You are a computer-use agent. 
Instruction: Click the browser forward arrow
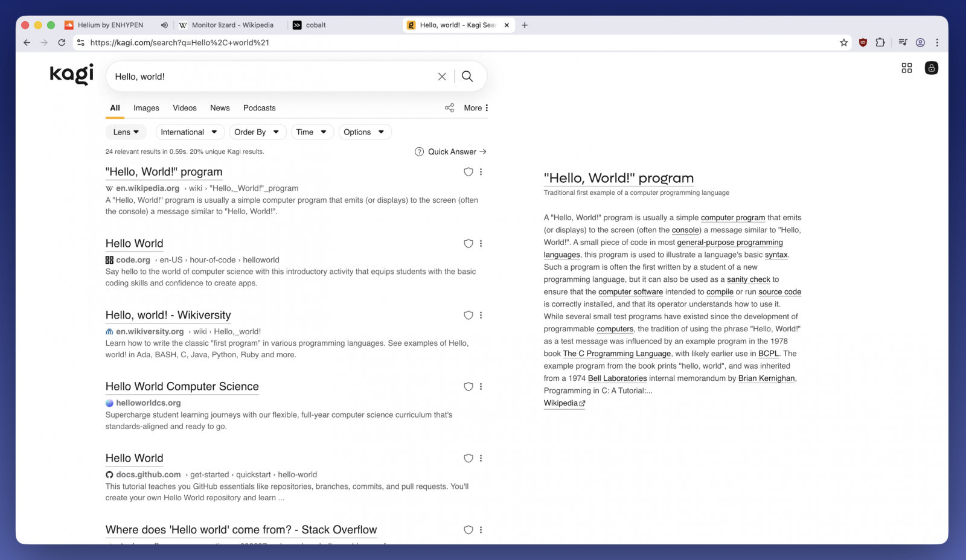(44, 43)
